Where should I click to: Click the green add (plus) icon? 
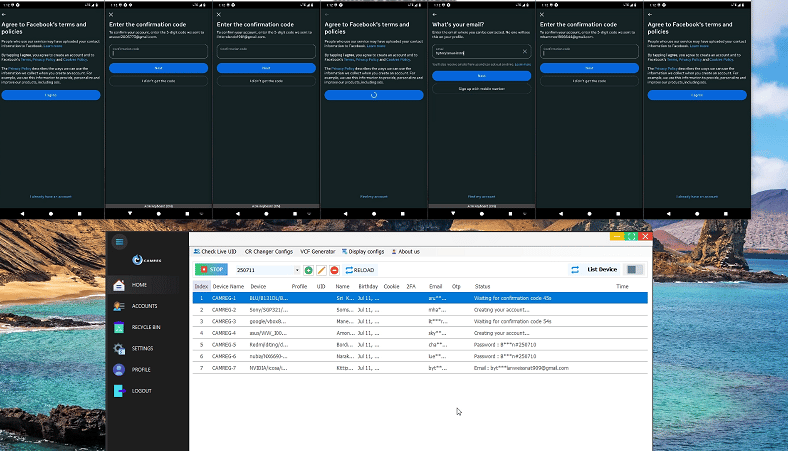(x=308, y=270)
